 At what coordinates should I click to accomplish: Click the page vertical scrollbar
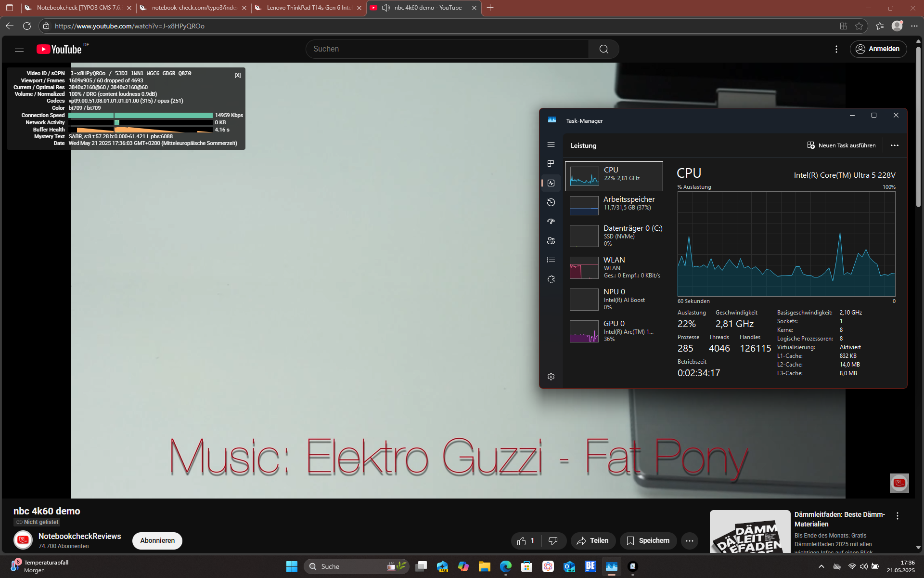[918, 126]
